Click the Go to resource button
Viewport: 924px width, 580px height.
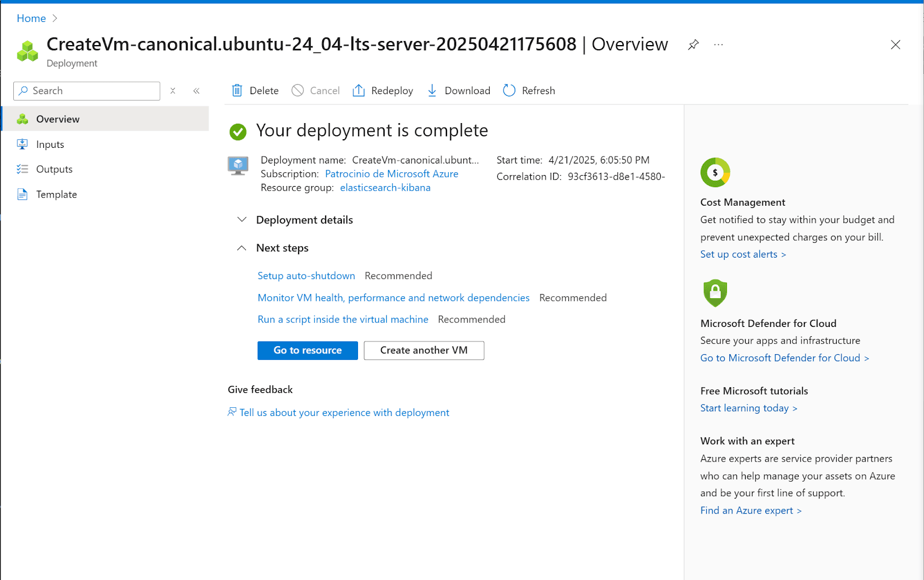(x=307, y=350)
